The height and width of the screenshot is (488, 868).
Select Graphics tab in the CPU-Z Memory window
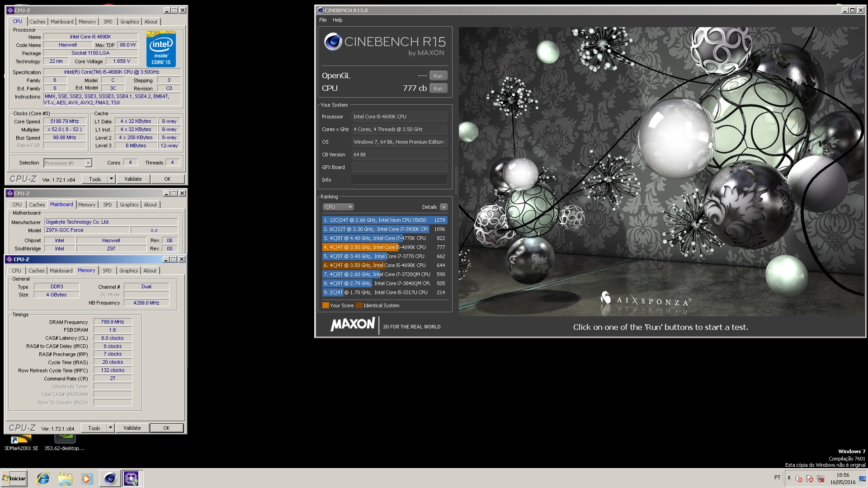(129, 271)
